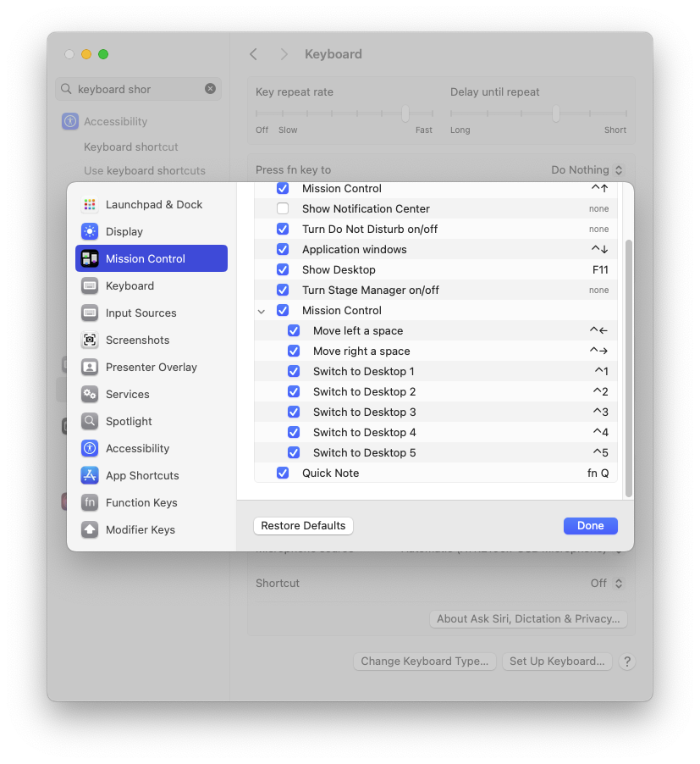Click the shortcut list vertical scrollbar

628,368
